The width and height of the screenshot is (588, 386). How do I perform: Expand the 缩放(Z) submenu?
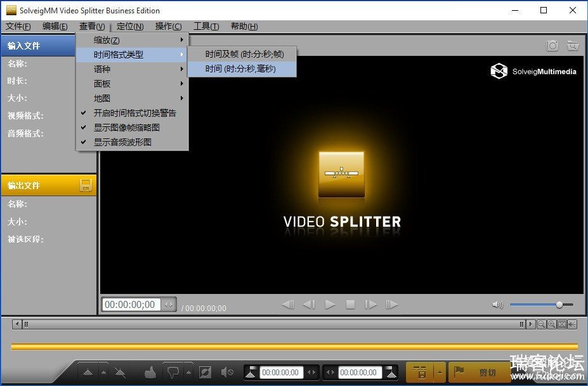coord(132,40)
